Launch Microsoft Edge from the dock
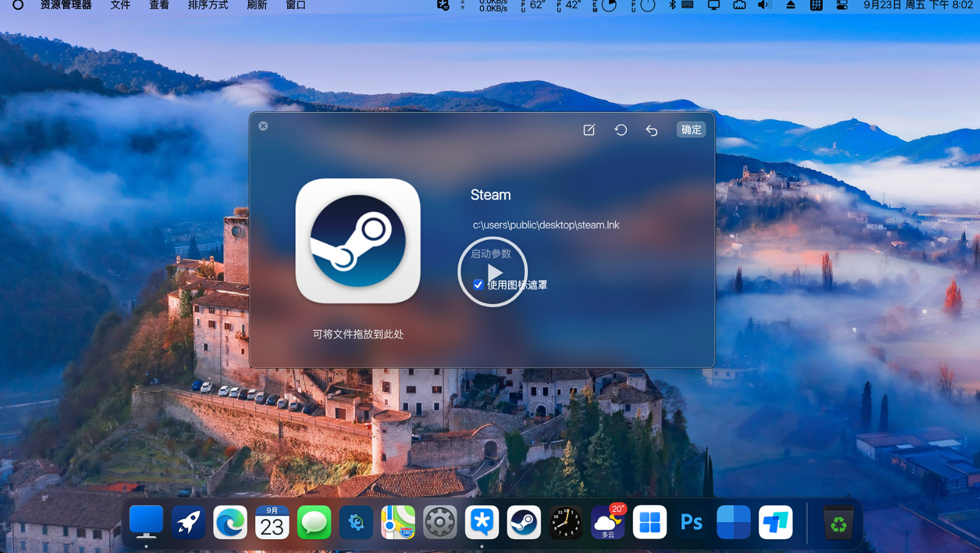Image resolution: width=980 pixels, height=553 pixels. click(230, 522)
